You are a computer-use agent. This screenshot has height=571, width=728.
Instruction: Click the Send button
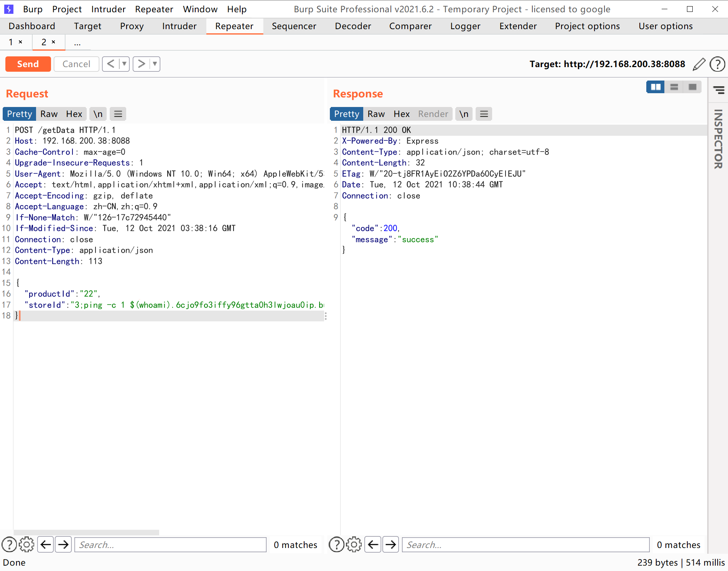28,64
